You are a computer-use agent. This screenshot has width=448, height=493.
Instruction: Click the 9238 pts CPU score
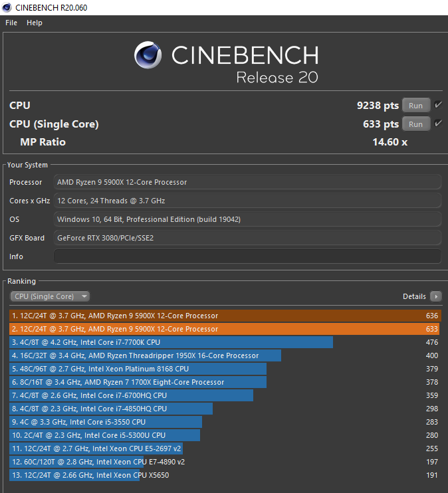point(378,106)
